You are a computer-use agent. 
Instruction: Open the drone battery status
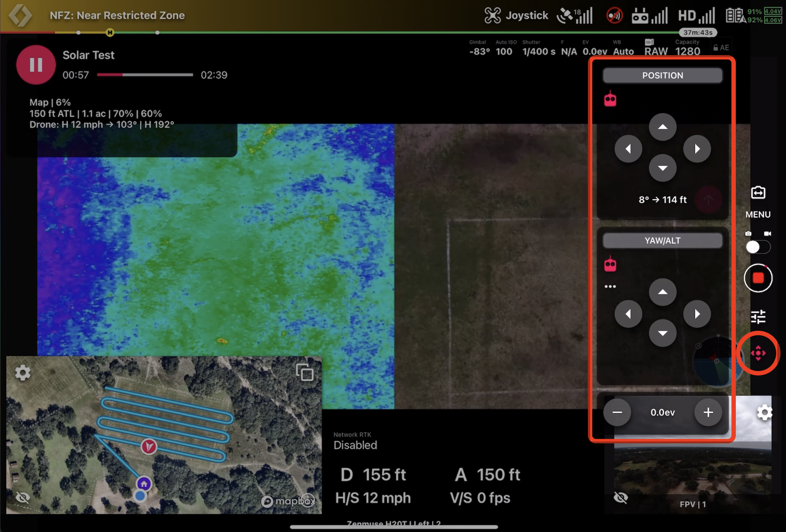(x=754, y=15)
